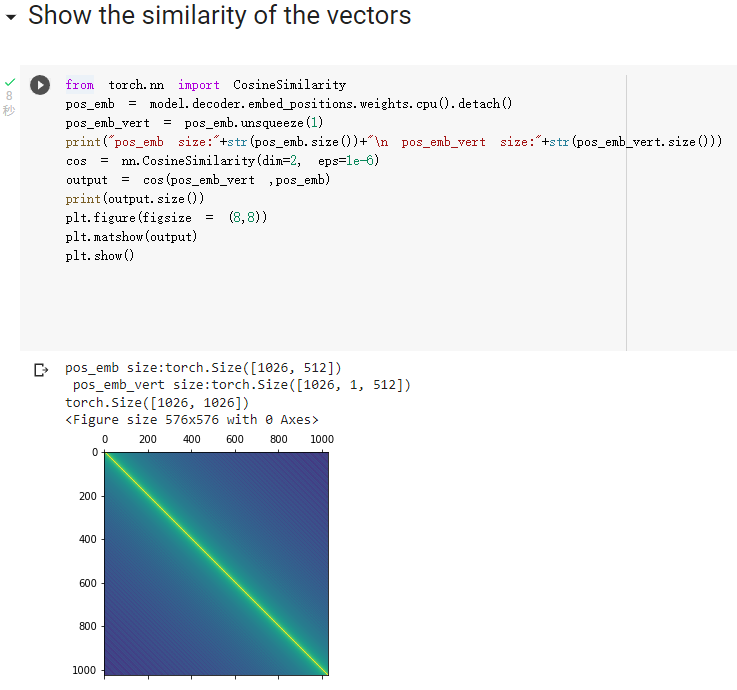Click the '<Figure size 576x576 with 0 Axes>' output line
The height and width of the screenshot is (690, 737).
coord(192,419)
